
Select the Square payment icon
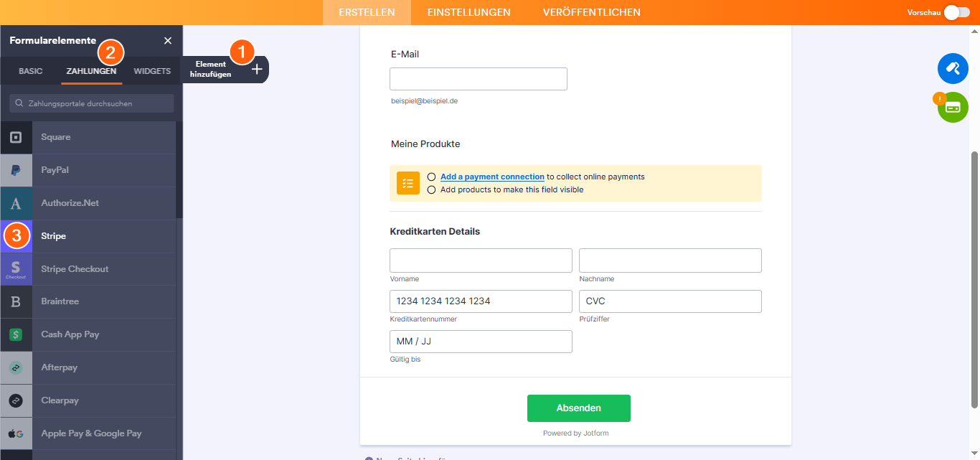coord(16,137)
